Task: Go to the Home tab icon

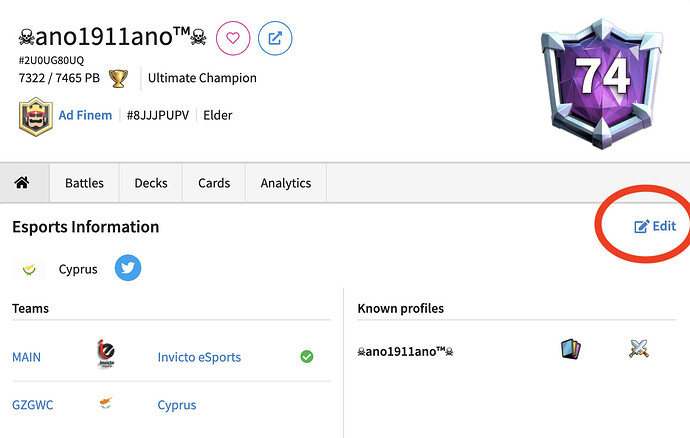Action: [x=22, y=182]
